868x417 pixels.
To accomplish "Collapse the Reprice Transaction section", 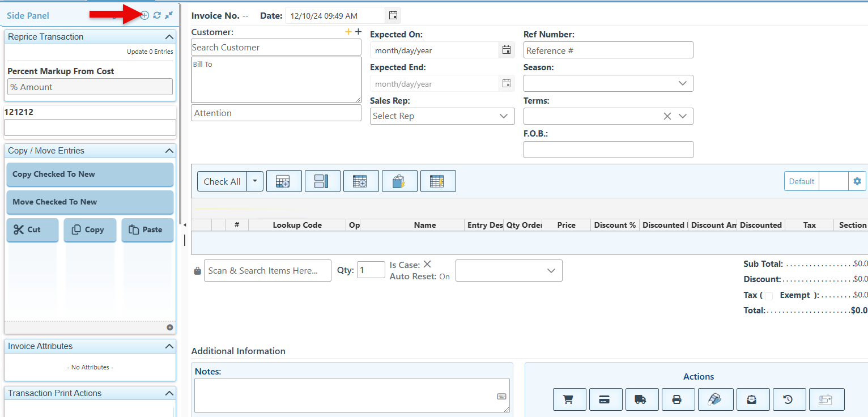I will click(x=169, y=37).
